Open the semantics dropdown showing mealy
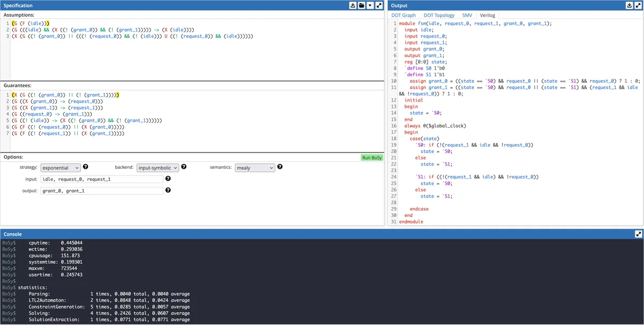The image size is (644, 325). [255, 167]
